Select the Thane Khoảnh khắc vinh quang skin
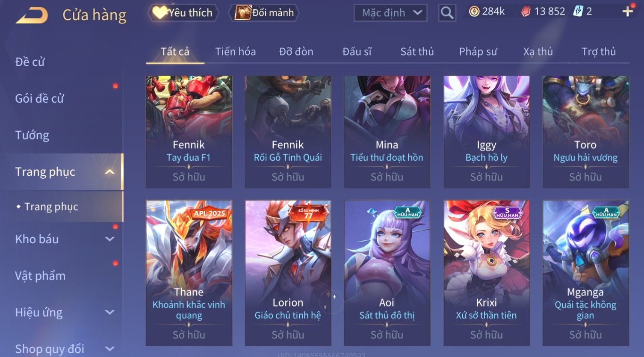 (x=189, y=273)
